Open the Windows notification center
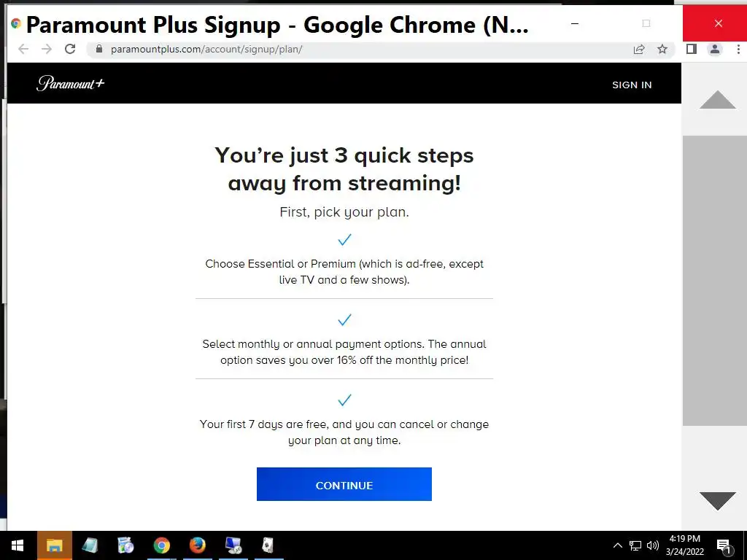 (x=724, y=546)
